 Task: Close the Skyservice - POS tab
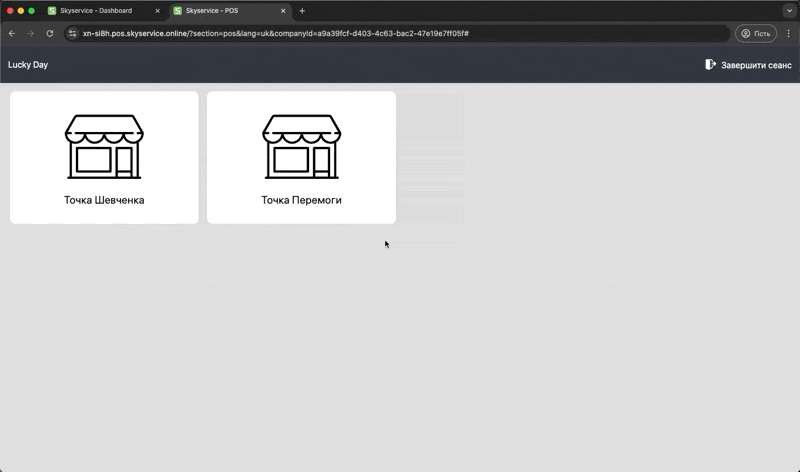coord(283,11)
